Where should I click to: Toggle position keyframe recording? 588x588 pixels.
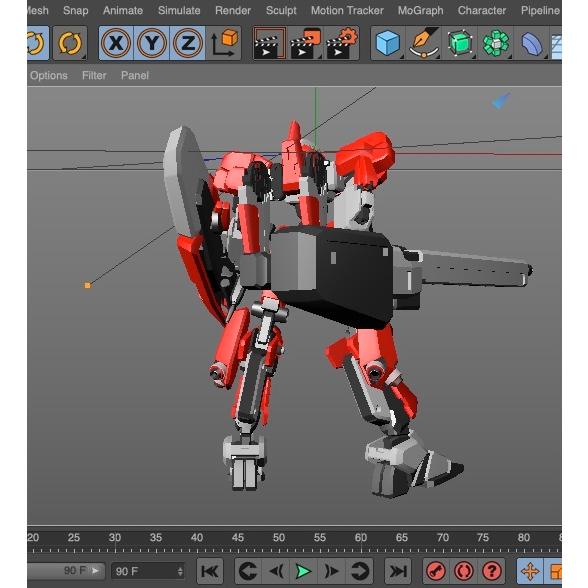click(x=530, y=571)
